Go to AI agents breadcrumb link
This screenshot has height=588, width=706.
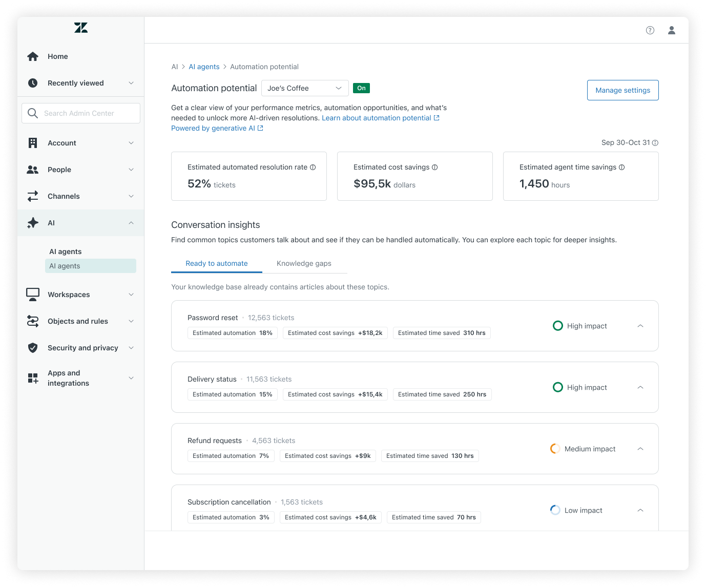204,67
